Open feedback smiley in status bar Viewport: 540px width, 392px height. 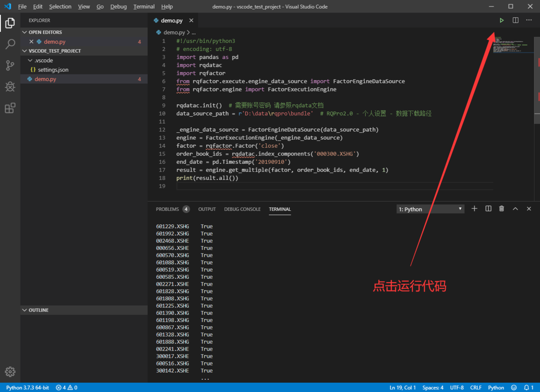point(514,388)
